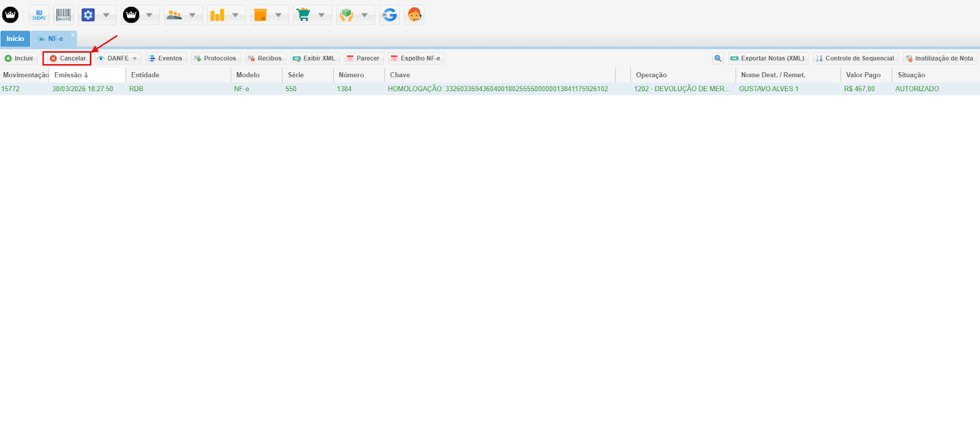Click Inutilização de Nota

pos(940,58)
